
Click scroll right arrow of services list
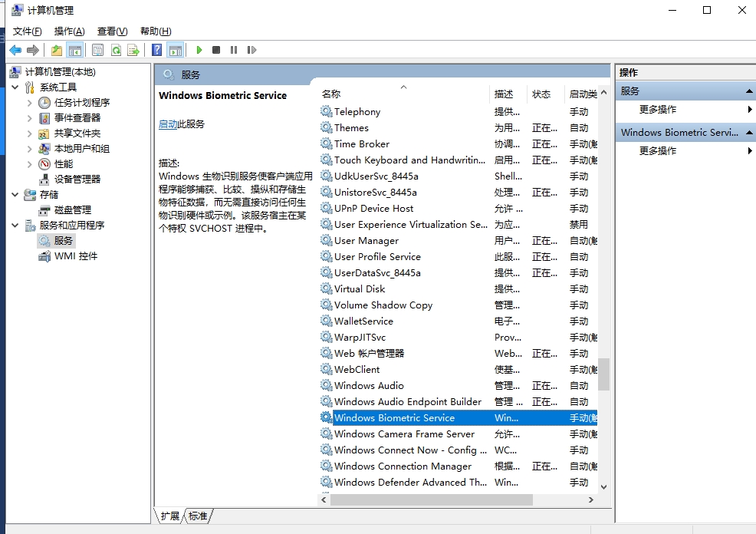point(591,500)
